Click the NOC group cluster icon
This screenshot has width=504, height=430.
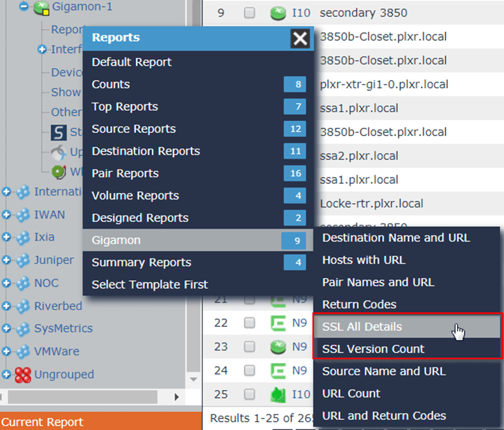[x=23, y=283]
